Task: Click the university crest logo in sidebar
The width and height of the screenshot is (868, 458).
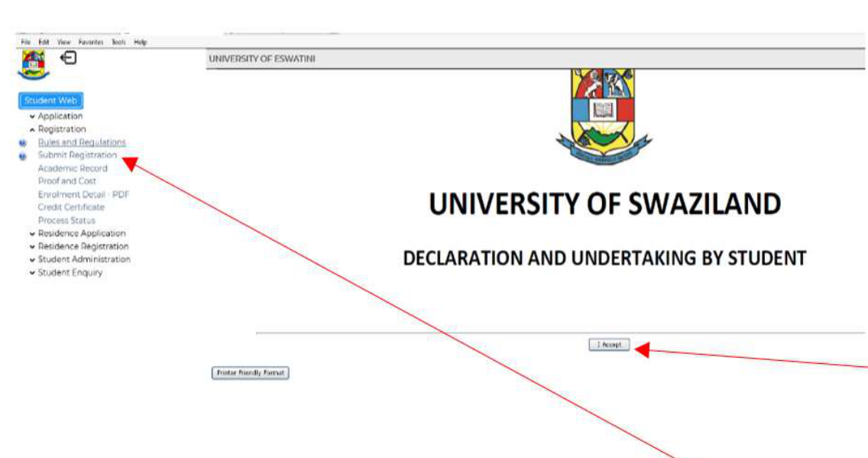Action: click(33, 64)
